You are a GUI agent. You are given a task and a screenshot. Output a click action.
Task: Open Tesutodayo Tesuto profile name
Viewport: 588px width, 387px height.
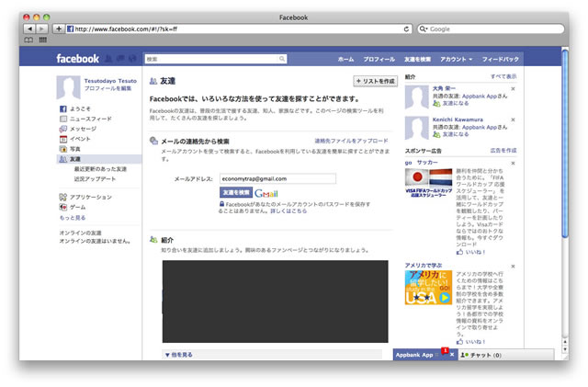pyautogui.click(x=110, y=81)
